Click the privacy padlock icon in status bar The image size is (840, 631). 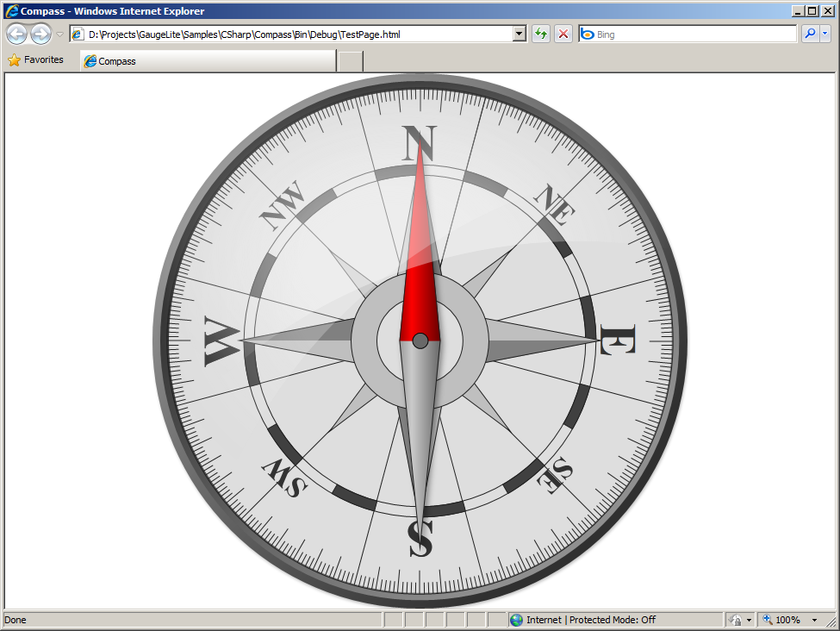[736, 620]
